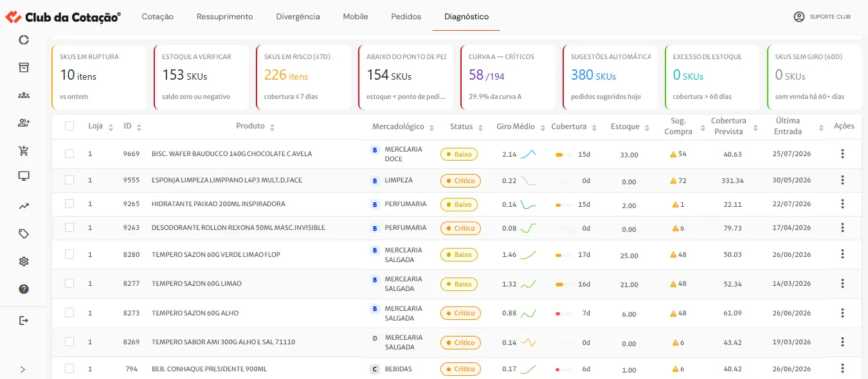
Task: Click the refresh circle icon in sidebar
Action: tap(24, 40)
